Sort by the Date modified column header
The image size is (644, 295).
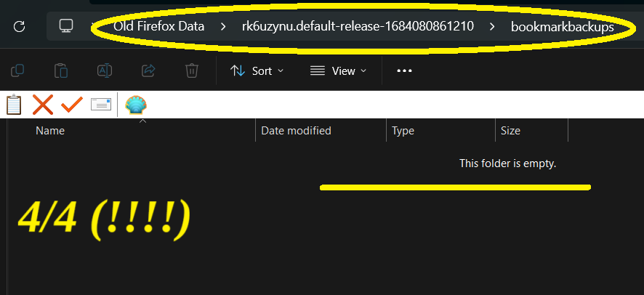coord(296,131)
